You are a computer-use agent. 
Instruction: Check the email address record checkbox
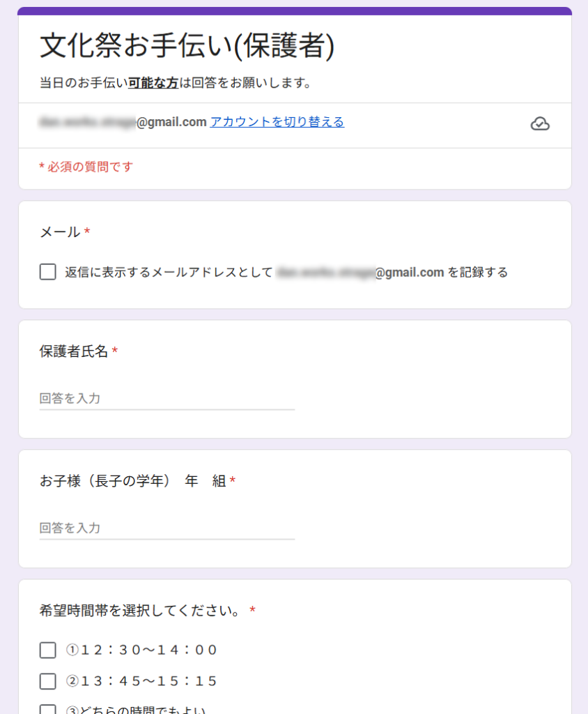(48, 272)
